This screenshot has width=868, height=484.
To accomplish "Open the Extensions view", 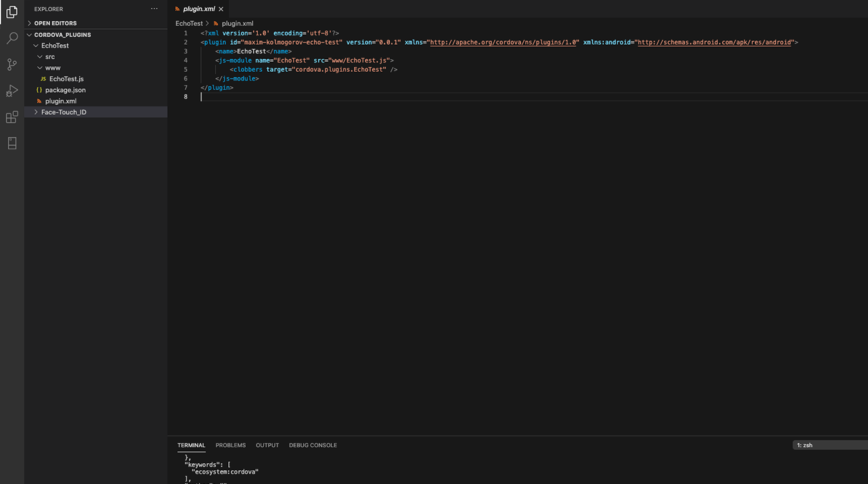I will (11, 117).
